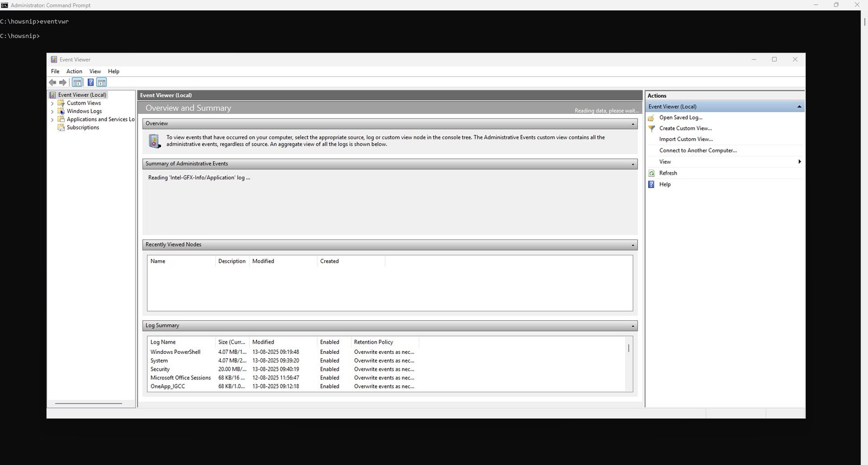868x465 pixels.
Task: Click the Open Saved Log folder icon
Action: (652, 118)
